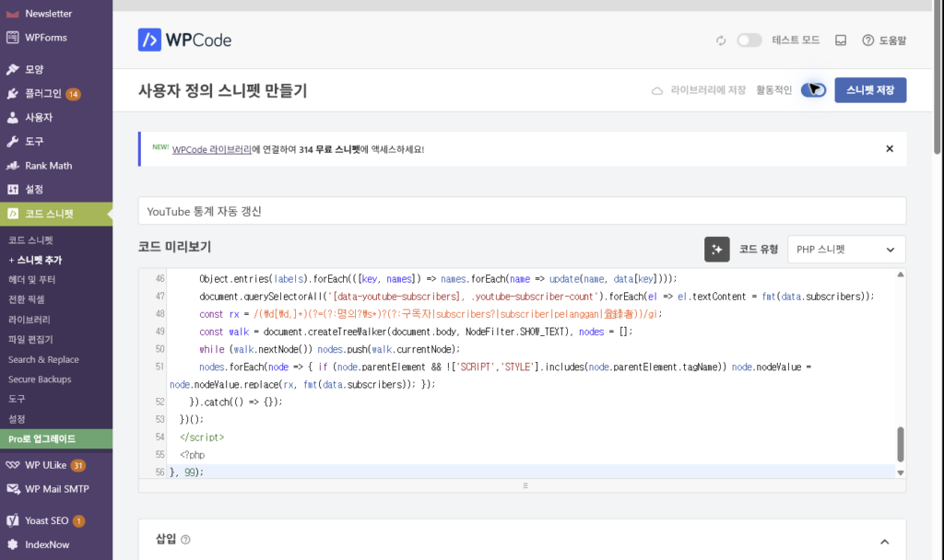Click the 플러그인 update badge 14
The image size is (944, 560).
tap(73, 94)
